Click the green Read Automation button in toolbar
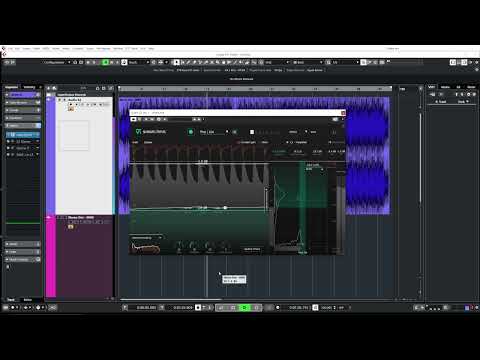Image resolution: width=480 pixels, height=360 pixels. [x=106, y=62]
